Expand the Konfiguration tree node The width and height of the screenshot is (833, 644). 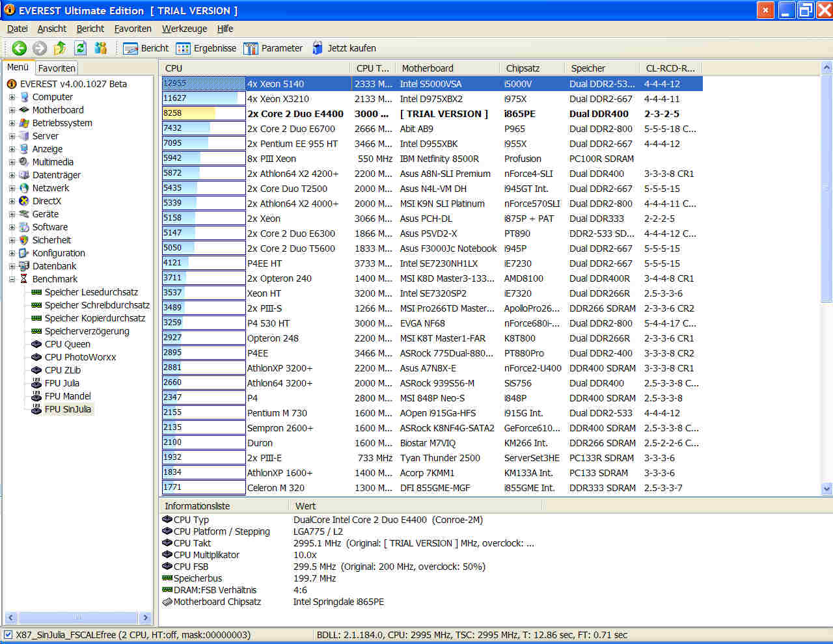tap(12, 253)
